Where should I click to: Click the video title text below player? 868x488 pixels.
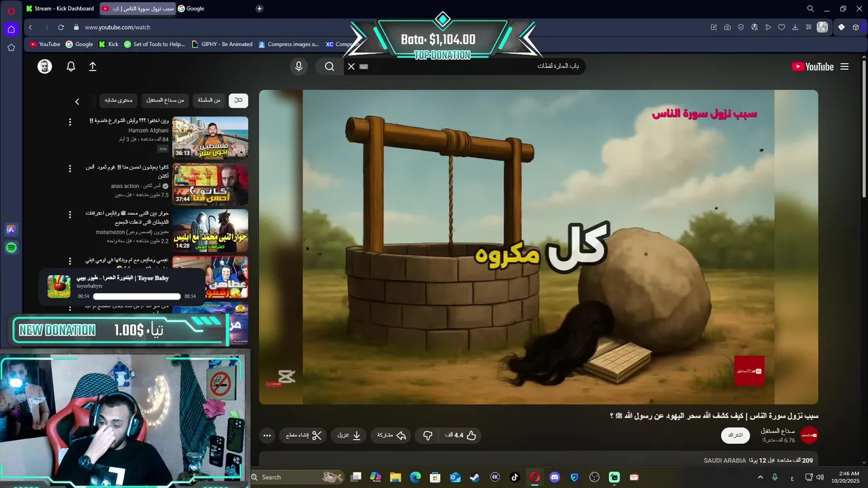pyautogui.click(x=713, y=415)
